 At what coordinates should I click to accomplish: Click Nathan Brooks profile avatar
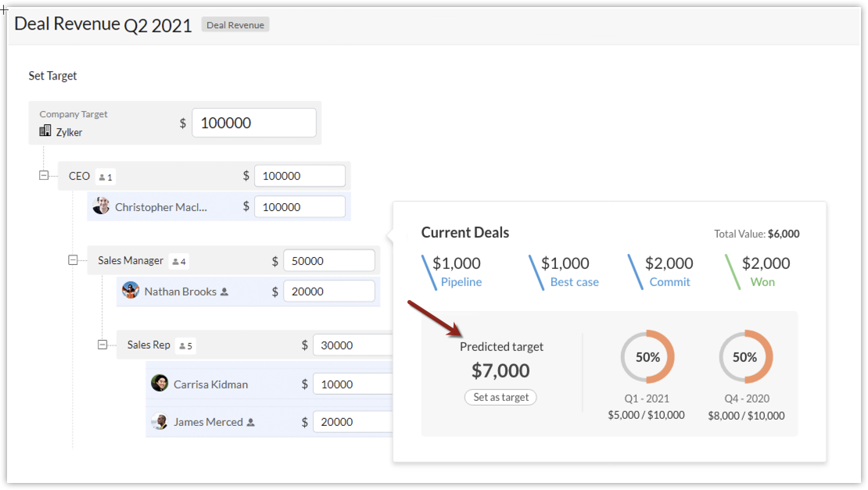pyautogui.click(x=131, y=291)
